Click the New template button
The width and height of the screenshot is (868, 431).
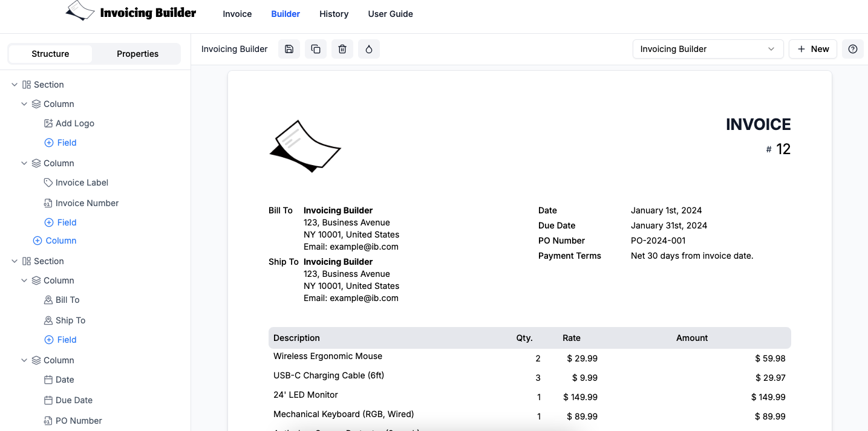pyautogui.click(x=813, y=49)
